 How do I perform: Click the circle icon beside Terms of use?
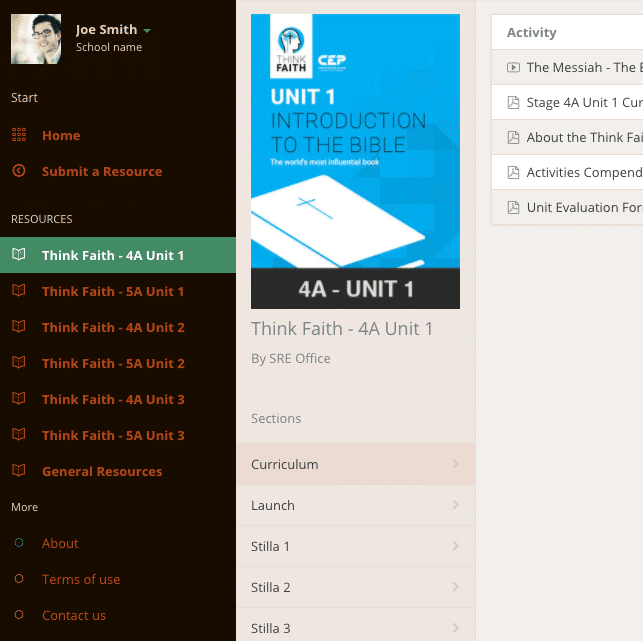point(19,579)
